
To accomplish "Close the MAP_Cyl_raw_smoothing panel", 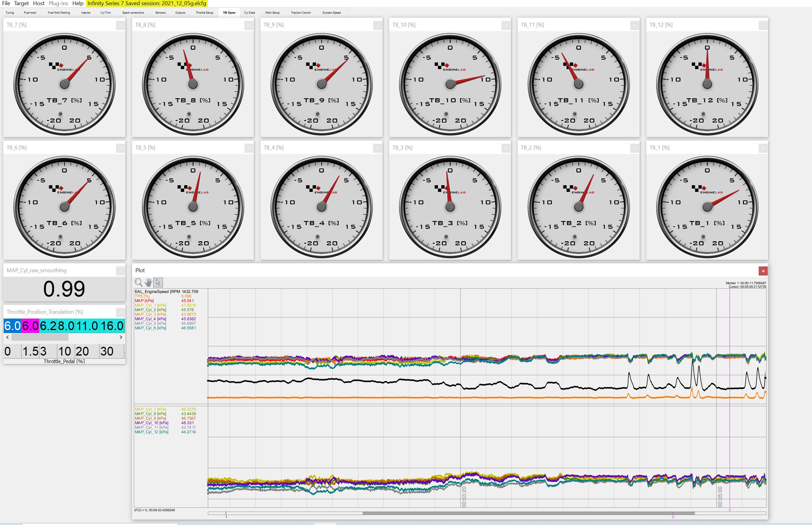I will 120,271.
